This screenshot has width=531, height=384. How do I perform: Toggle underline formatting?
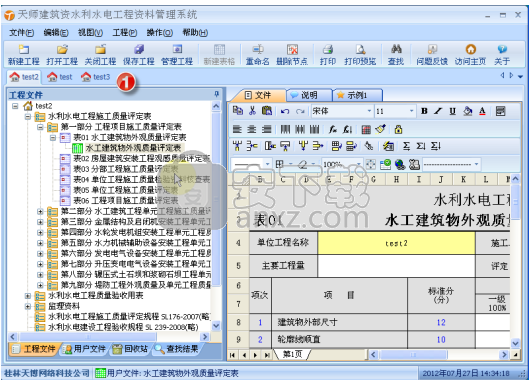click(452, 111)
